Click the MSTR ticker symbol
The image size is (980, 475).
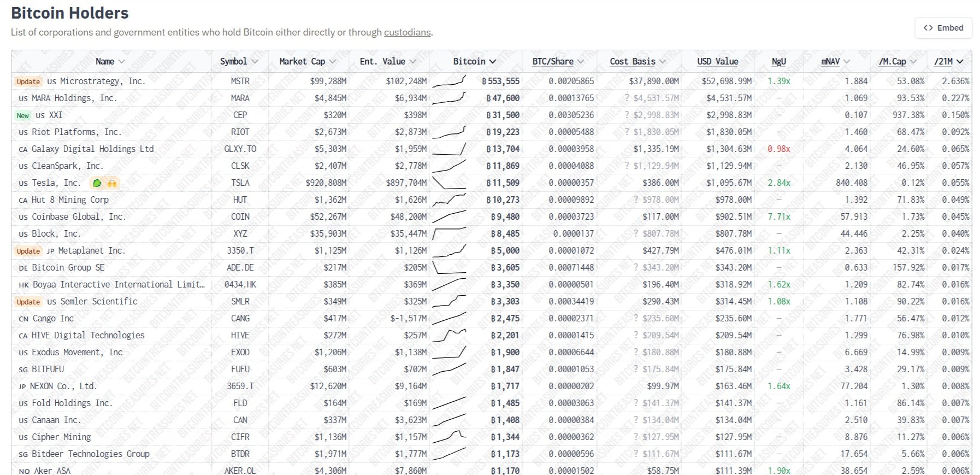click(240, 81)
